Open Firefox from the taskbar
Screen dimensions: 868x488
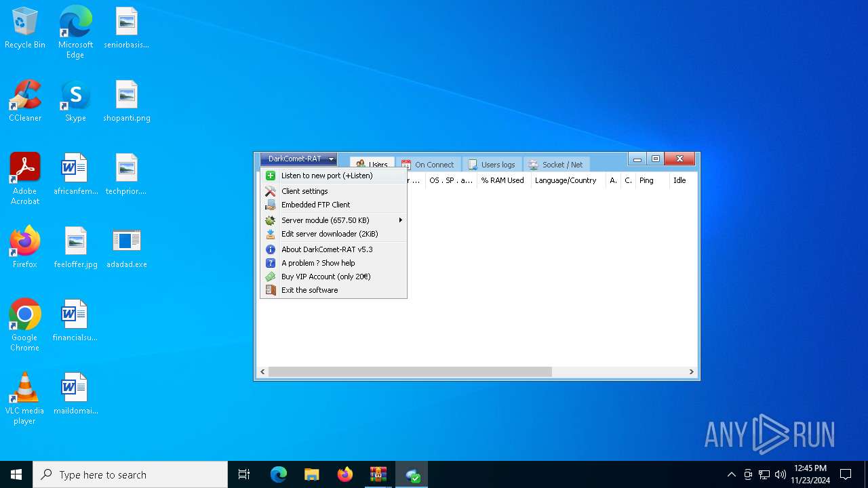tap(345, 474)
